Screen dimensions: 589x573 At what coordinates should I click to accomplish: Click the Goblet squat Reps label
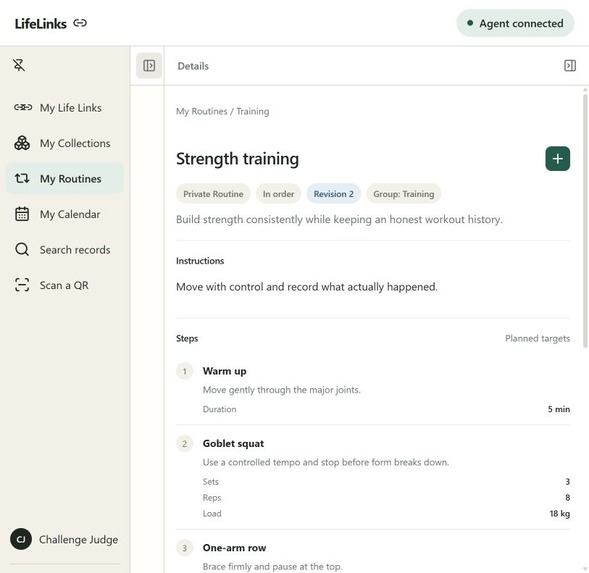(212, 498)
